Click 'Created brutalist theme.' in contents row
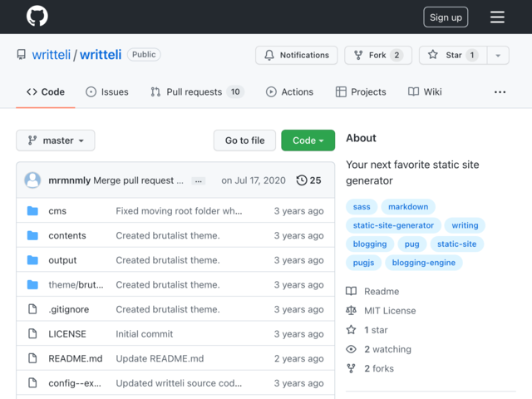Viewport: 532px width, 399px height. (x=168, y=235)
